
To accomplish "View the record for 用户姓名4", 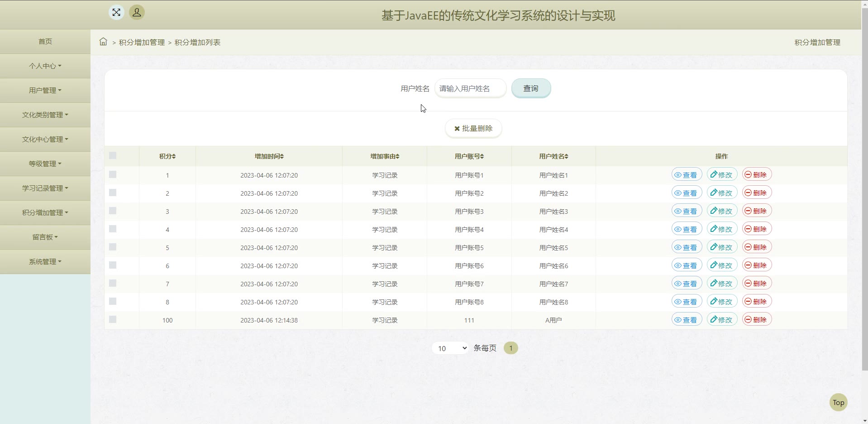I will click(687, 229).
